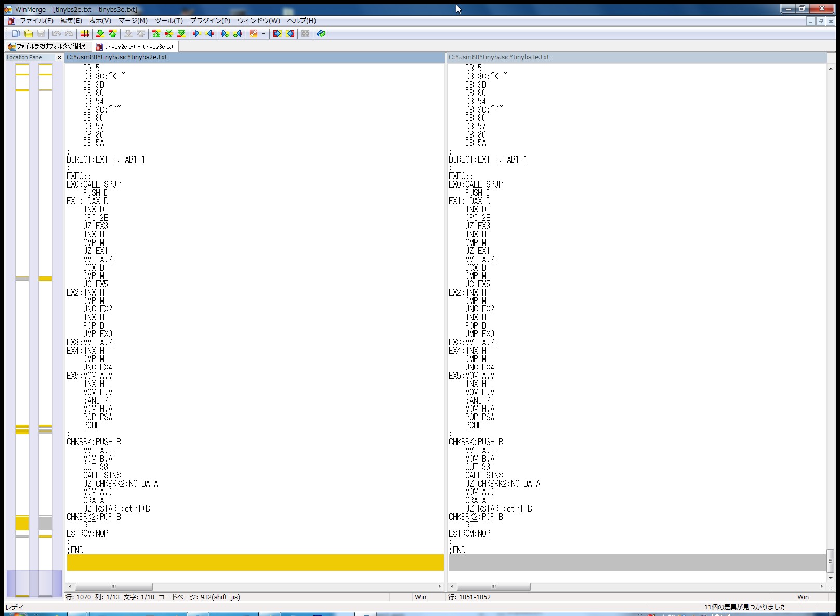
Task: Click the '11個の差異が見つかりました' status message
Action: pos(744,607)
